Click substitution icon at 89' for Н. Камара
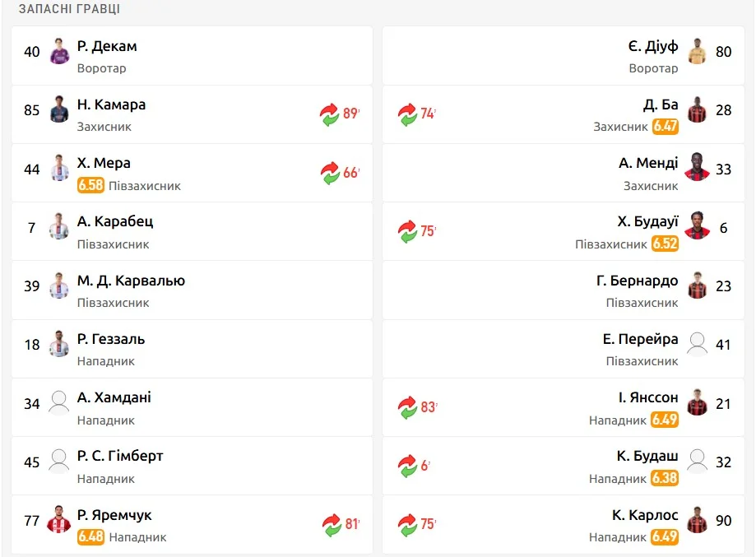Viewport: 756px width, 557px height. [330, 114]
